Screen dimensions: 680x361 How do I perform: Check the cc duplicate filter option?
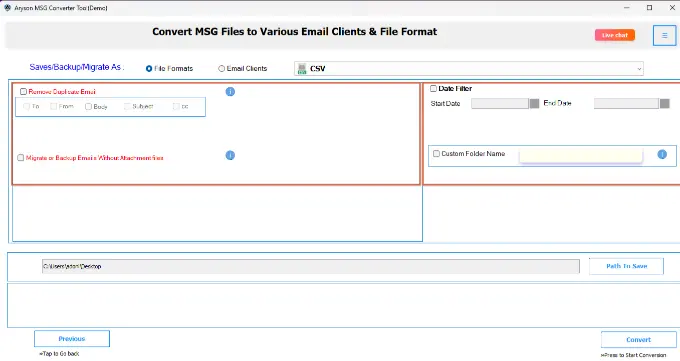point(177,106)
